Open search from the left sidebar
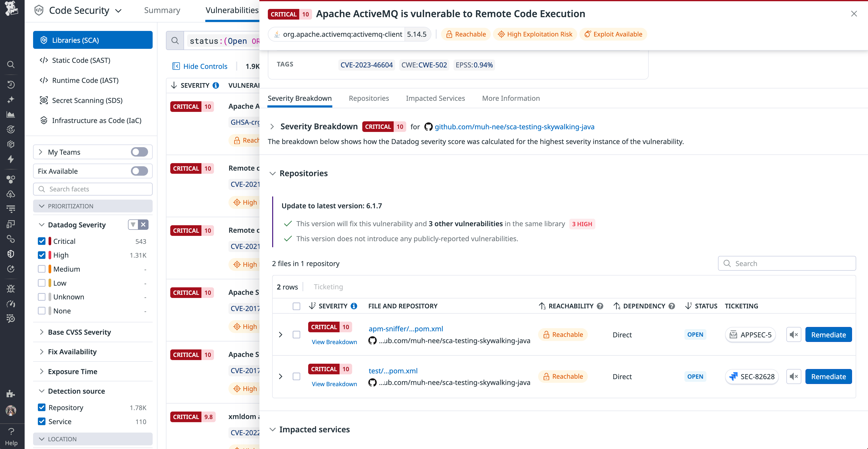868x449 pixels. (11, 65)
